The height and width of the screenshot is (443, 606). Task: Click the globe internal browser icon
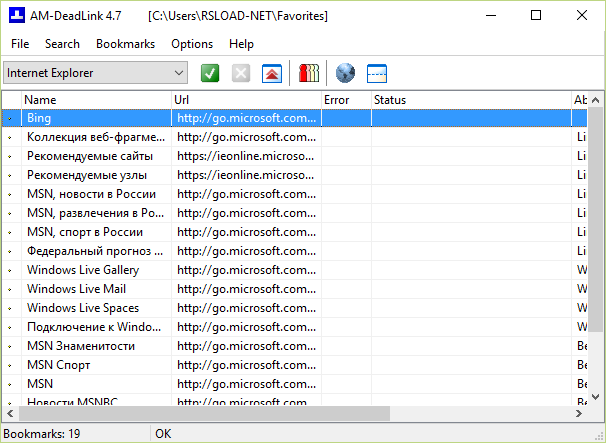coord(345,73)
